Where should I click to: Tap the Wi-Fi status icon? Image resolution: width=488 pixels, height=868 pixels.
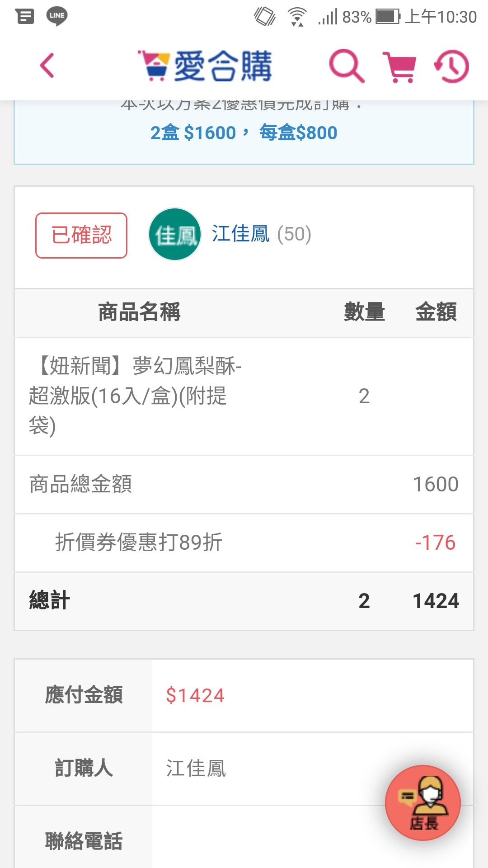point(297,17)
